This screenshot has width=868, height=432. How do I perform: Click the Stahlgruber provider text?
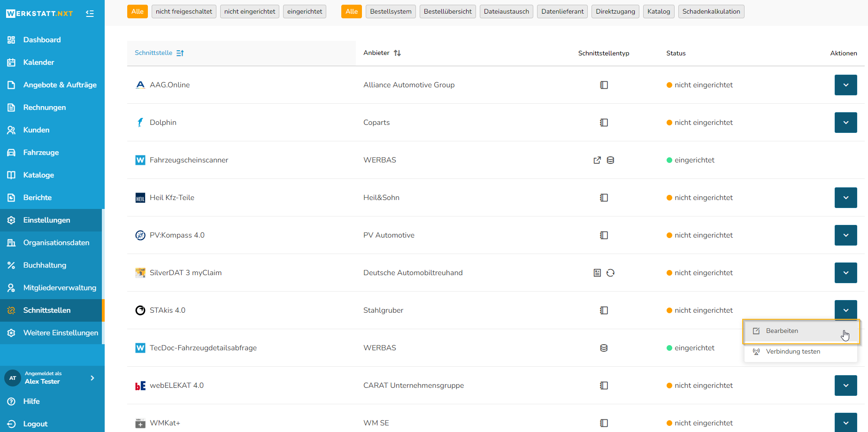point(383,310)
